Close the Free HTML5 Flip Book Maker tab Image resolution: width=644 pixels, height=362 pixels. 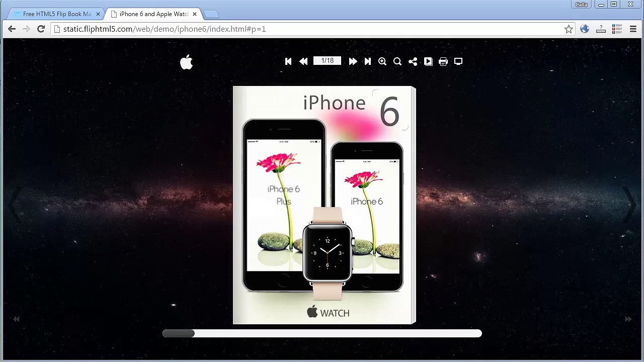tap(98, 14)
